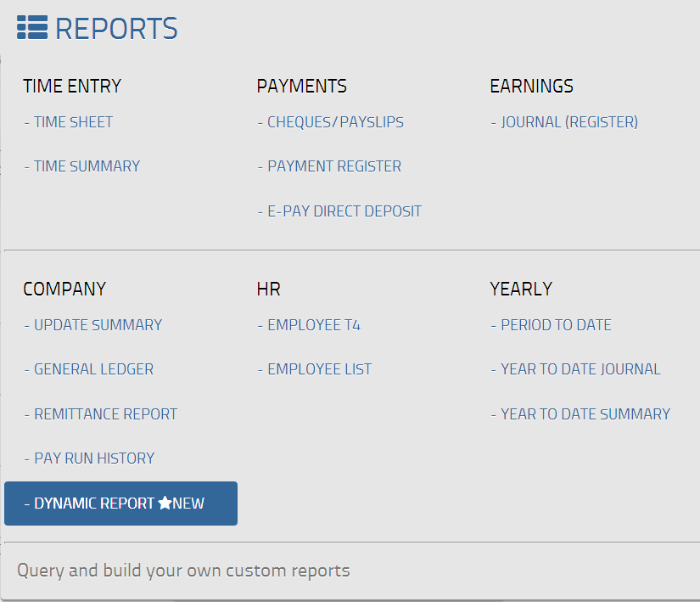View the Year To Date Summary
The image size is (700, 602).
click(x=580, y=414)
